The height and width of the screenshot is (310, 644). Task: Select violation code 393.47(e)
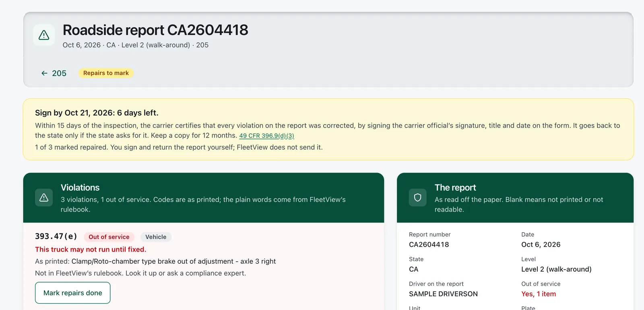click(x=56, y=237)
